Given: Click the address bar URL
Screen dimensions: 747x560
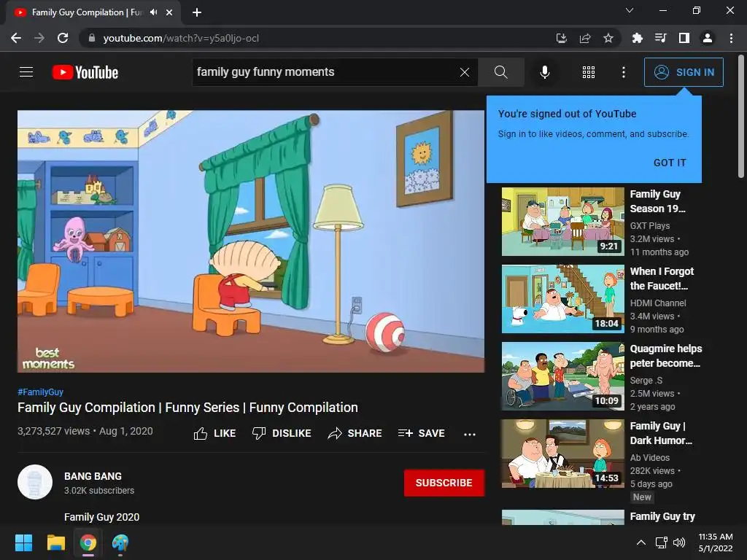Looking at the screenshot, I should pyautogui.click(x=181, y=38).
